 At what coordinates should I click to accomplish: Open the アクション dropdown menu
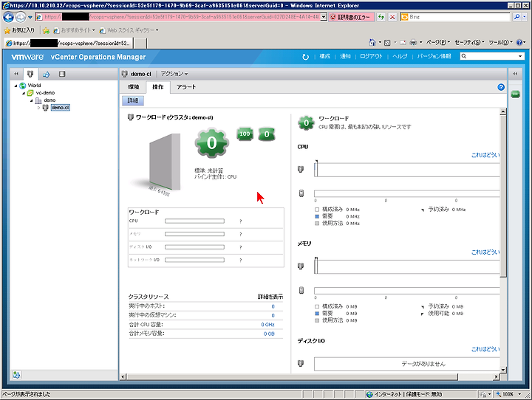(x=174, y=74)
